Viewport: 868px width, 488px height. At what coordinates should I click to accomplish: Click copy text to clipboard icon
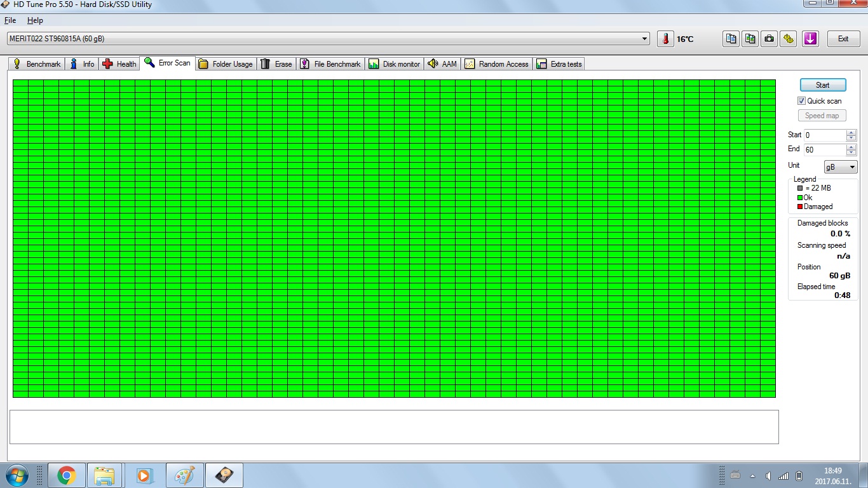(x=731, y=39)
